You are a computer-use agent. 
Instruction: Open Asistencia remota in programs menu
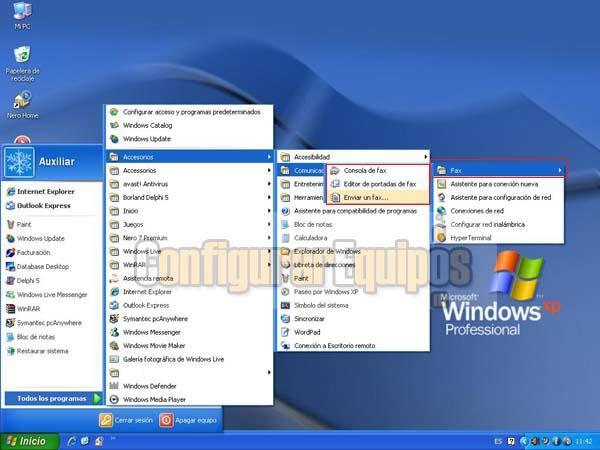[x=189, y=279]
